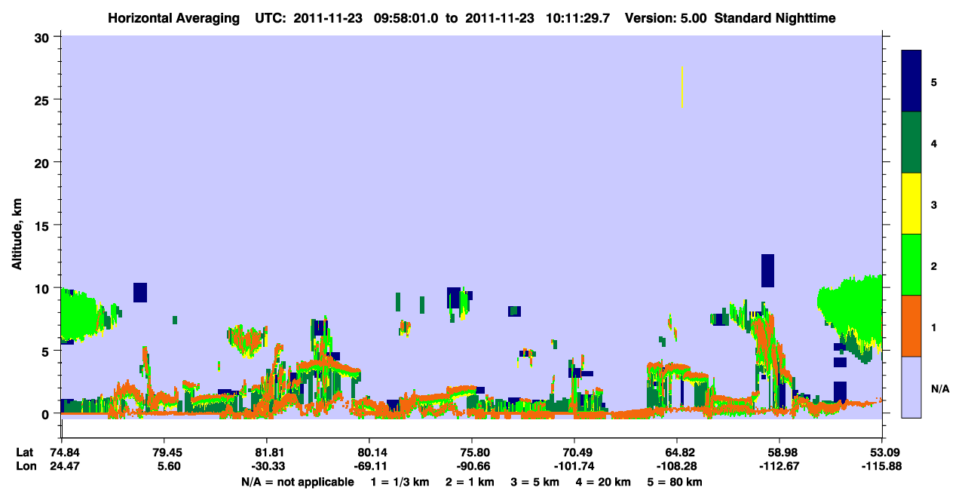Click the '3 = 5 km' legend text

[x=534, y=482]
